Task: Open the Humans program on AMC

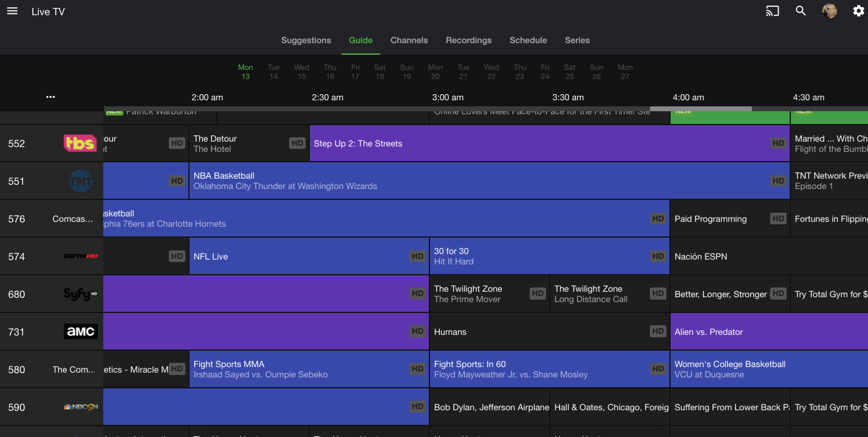Action: 549,332
